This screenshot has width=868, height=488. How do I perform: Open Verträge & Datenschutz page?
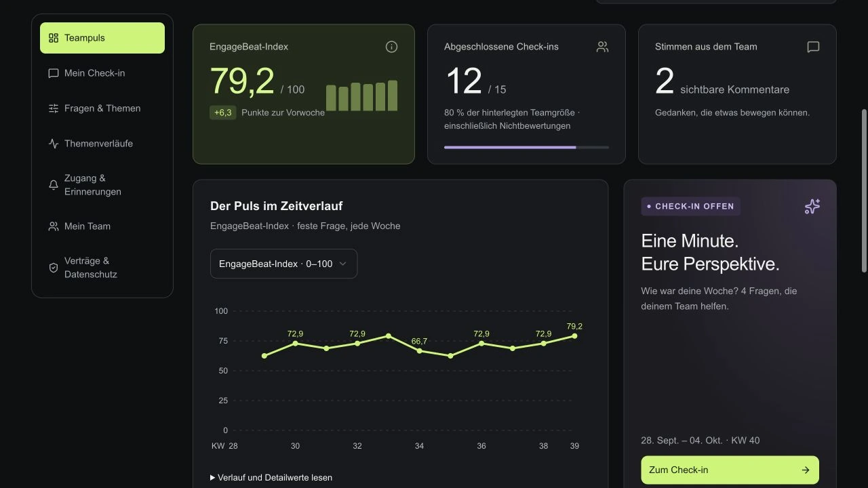102,268
